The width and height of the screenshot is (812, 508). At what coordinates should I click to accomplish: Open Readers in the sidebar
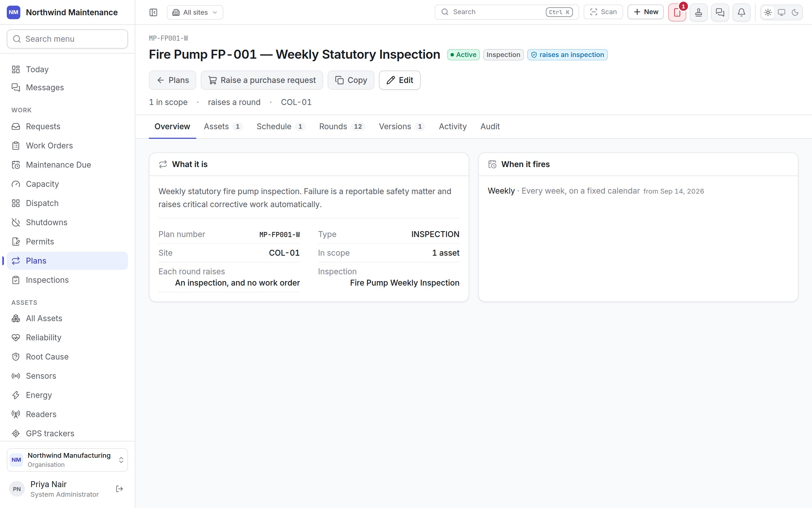coord(67,414)
